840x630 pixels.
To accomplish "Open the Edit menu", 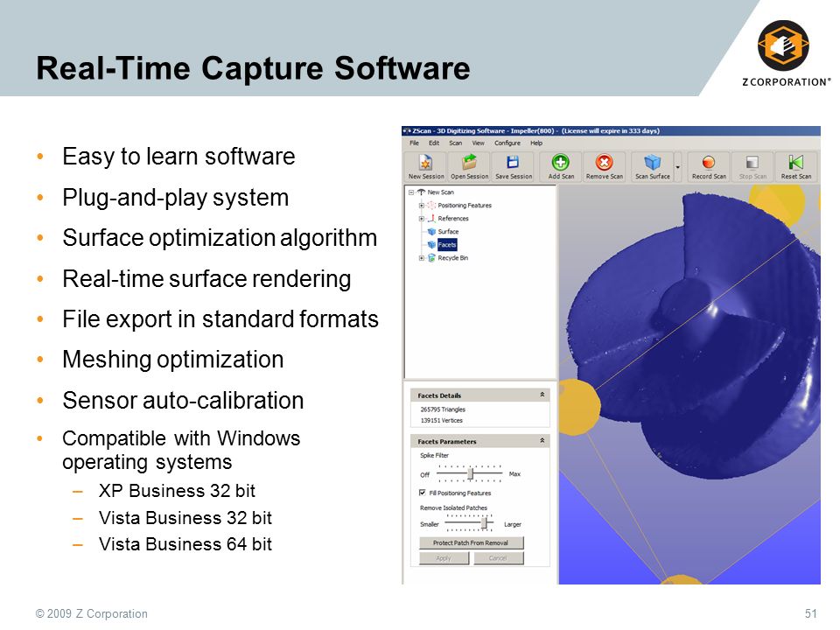I will tap(434, 143).
